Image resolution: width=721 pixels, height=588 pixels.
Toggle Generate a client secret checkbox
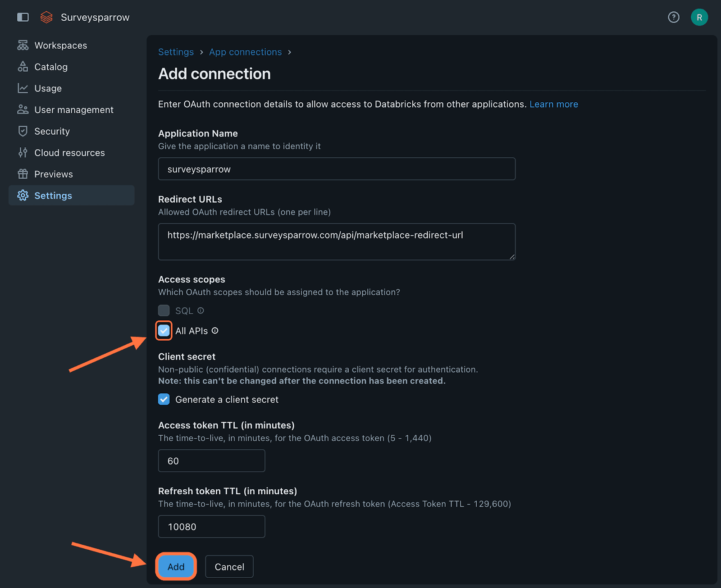coord(164,399)
